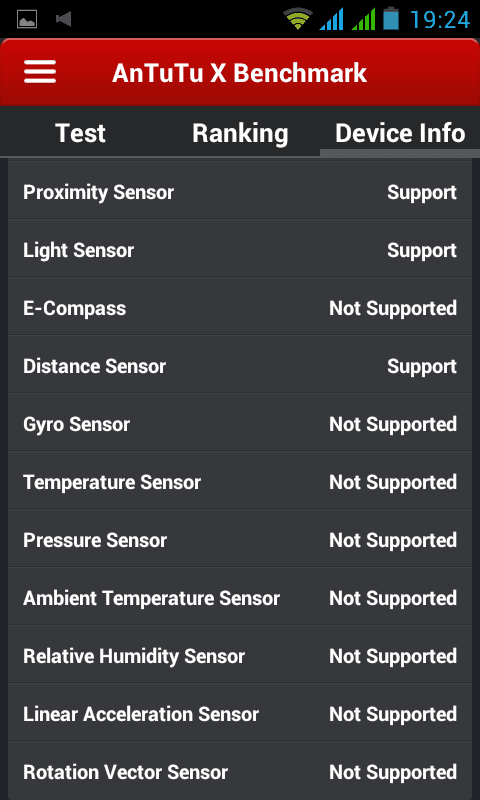
Task: Tap the muted speaker icon in status bar
Action: pos(63,19)
